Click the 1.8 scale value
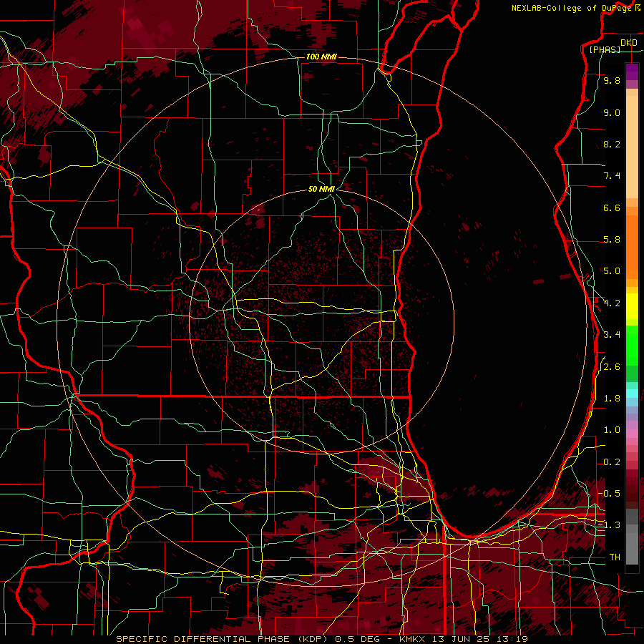Image resolution: width=644 pixels, height=644 pixels. (612, 399)
